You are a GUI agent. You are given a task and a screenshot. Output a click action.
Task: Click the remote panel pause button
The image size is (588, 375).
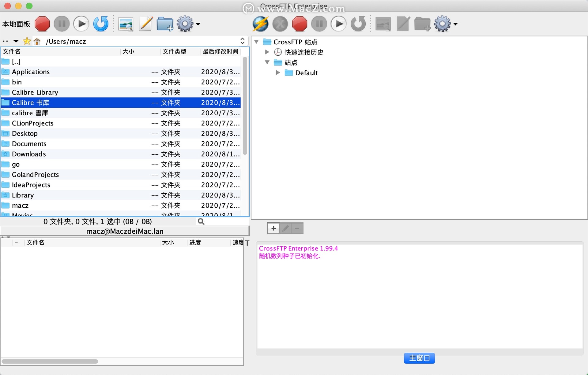pos(319,24)
